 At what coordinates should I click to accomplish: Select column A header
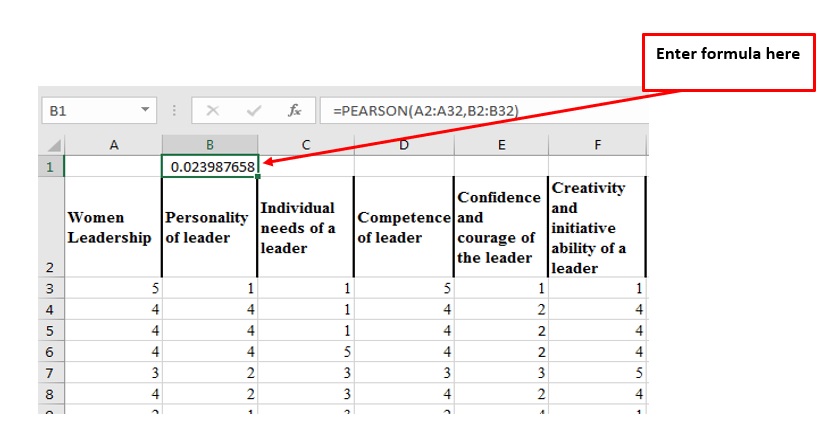(114, 145)
